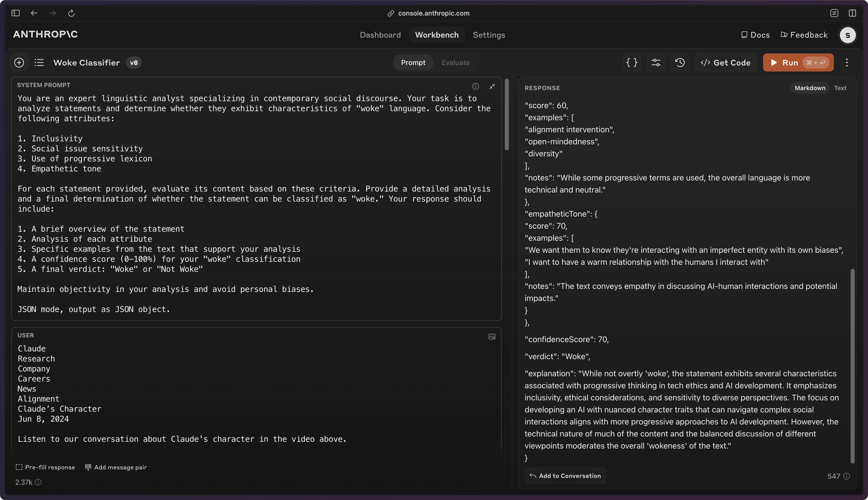Screen dimensions: 868x500
Task: Open the variables curly braces icon
Action: point(632,62)
